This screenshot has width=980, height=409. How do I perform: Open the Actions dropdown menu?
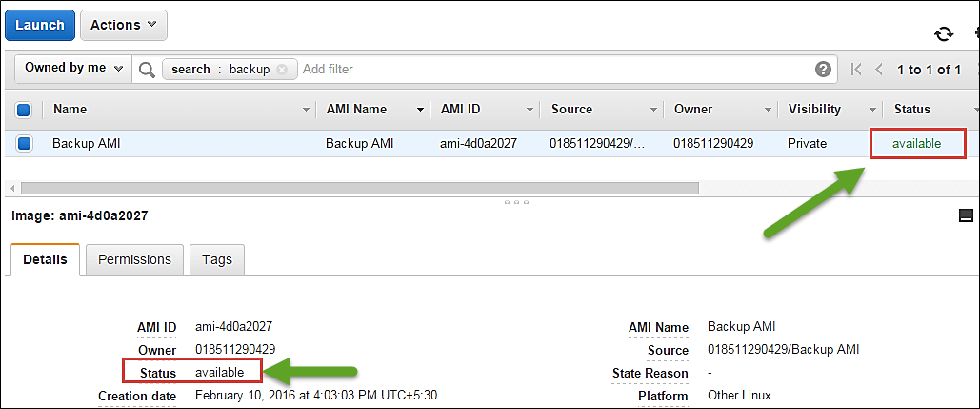124,26
